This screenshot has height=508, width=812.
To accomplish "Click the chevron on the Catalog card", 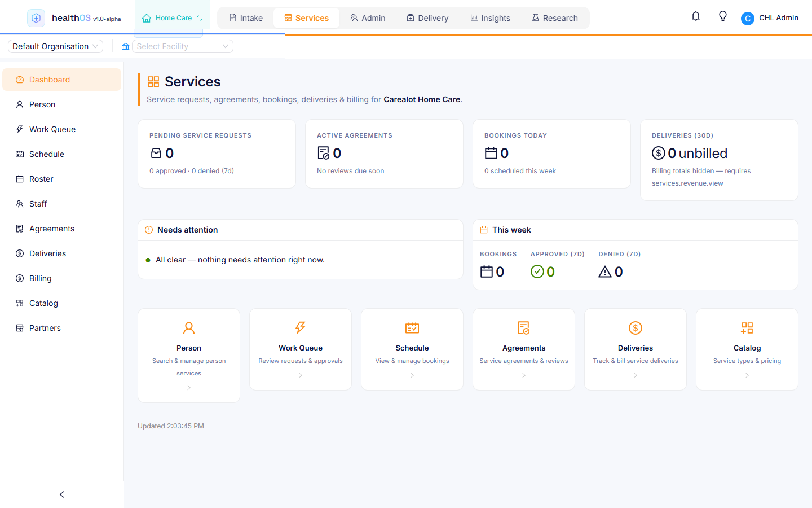I will point(747,375).
